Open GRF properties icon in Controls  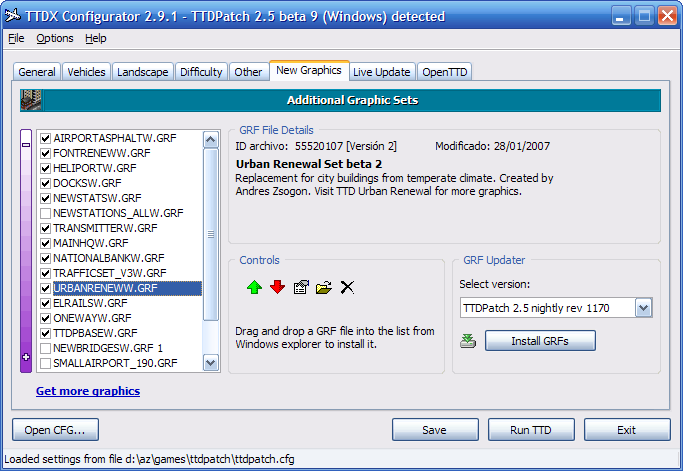(301, 288)
